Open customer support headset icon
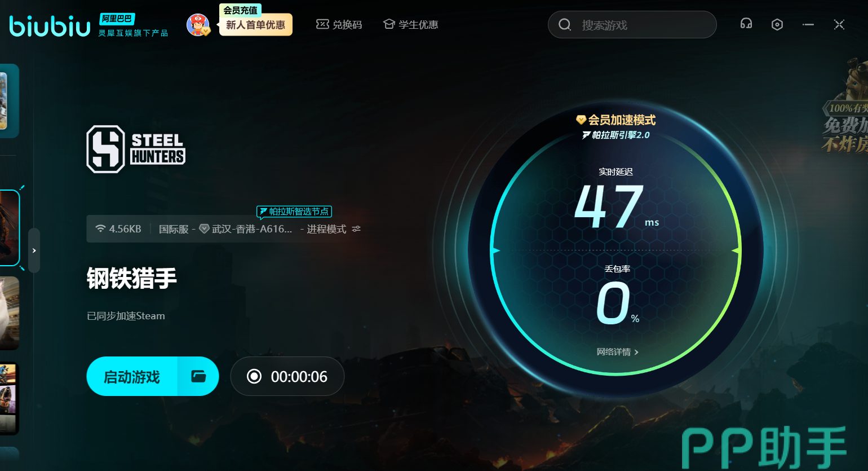 [x=746, y=24]
